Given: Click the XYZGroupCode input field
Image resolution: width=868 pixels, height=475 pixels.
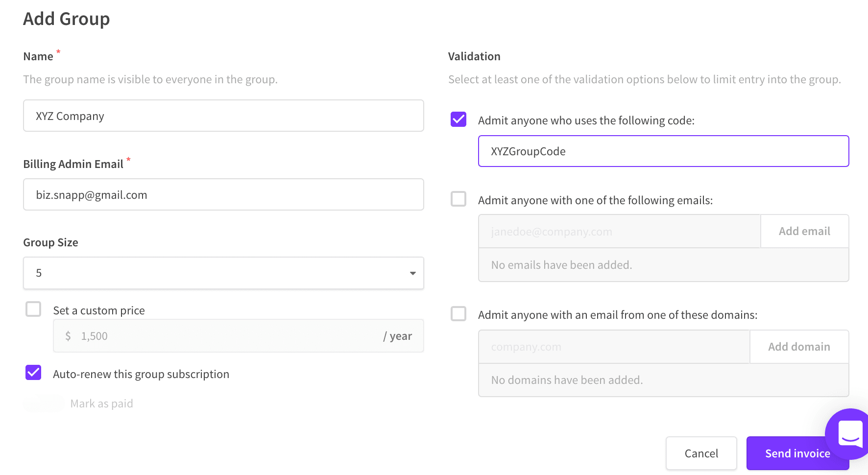Looking at the screenshot, I should click(x=663, y=151).
